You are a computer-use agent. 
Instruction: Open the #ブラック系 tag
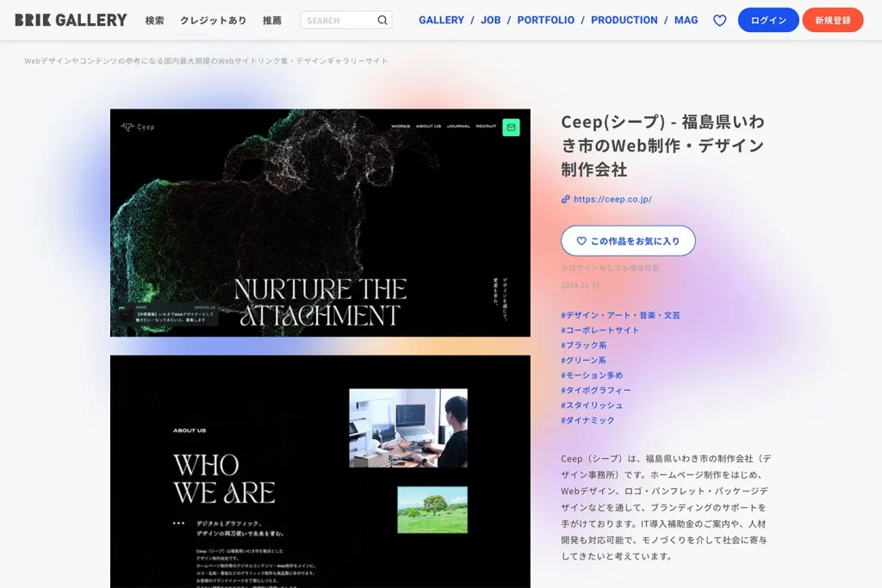[583, 345]
